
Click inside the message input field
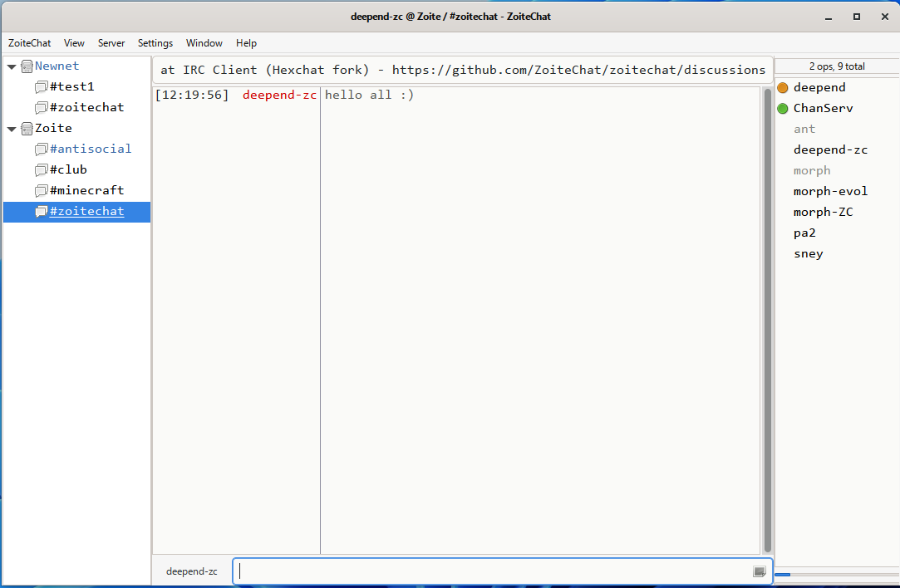[x=499, y=571]
